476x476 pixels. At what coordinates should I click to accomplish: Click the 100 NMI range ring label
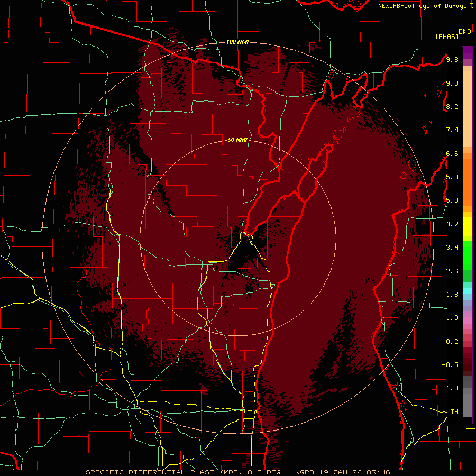(x=237, y=42)
